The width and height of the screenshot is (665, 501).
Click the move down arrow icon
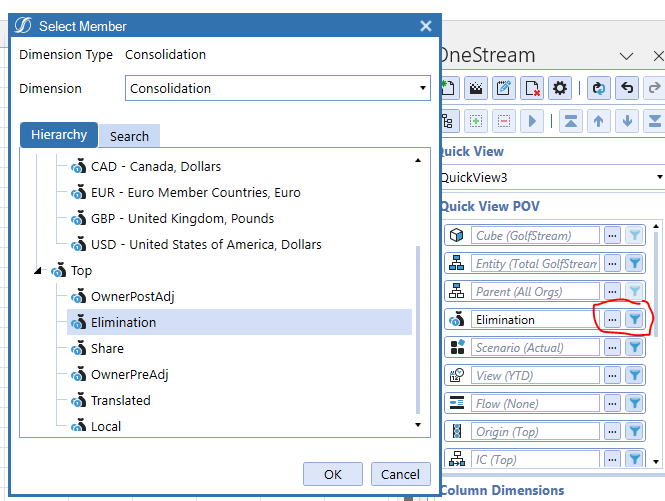click(x=628, y=121)
